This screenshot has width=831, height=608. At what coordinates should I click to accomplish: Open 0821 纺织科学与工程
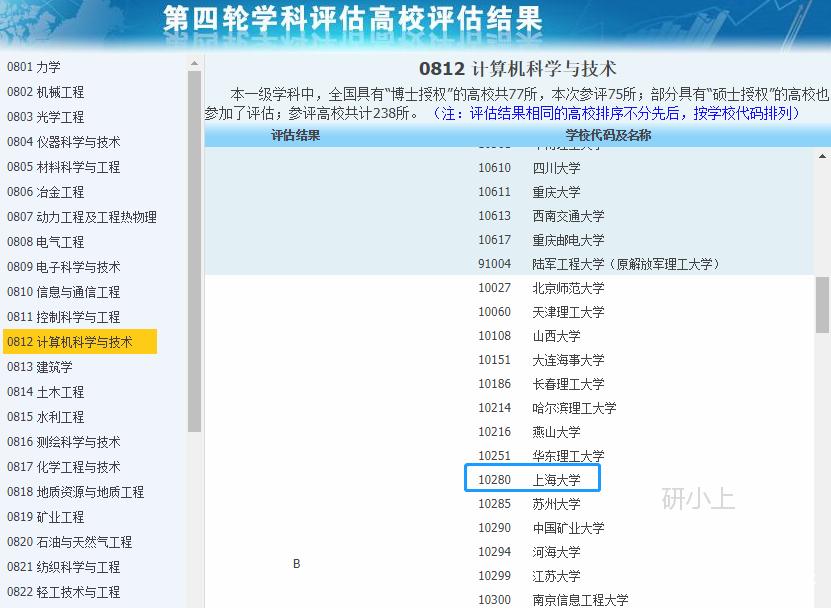(x=64, y=567)
